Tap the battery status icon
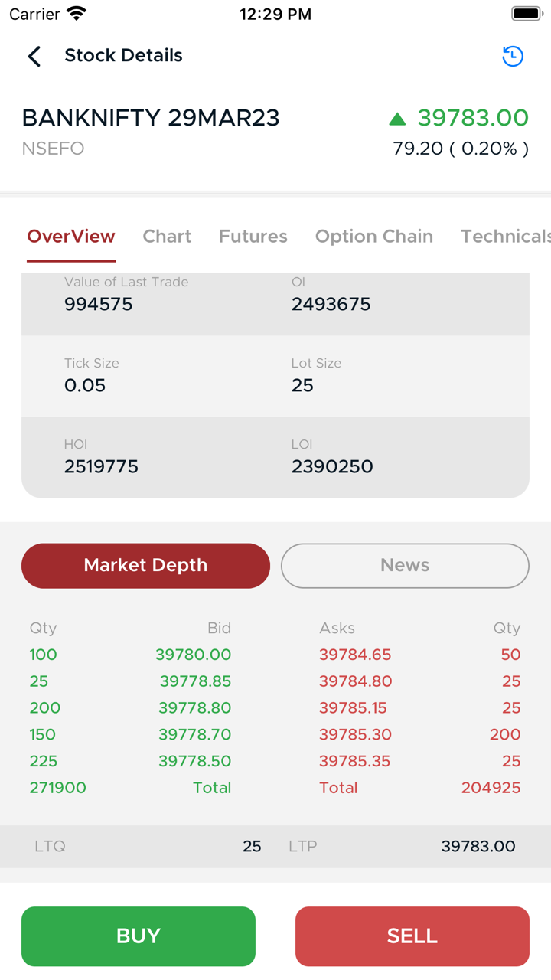Image resolution: width=551 pixels, height=980 pixels. (527, 14)
